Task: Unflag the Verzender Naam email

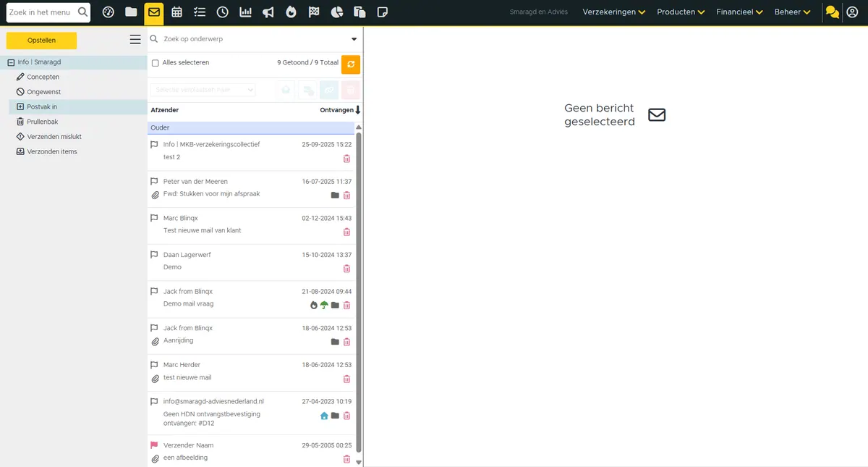Action: point(154,445)
